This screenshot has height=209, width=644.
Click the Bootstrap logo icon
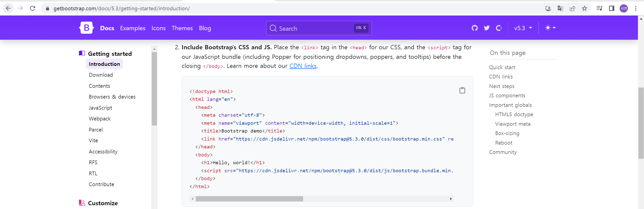pyautogui.click(x=86, y=28)
